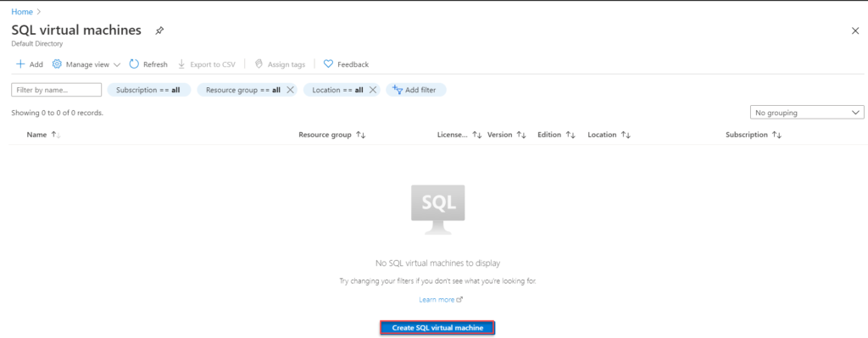Sort by the Edition column
The width and height of the screenshot is (868, 338).
point(556,135)
